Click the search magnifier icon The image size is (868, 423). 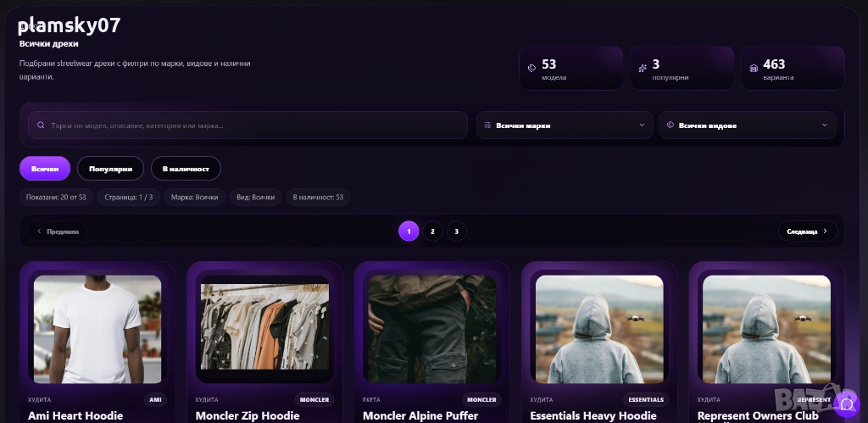41,125
